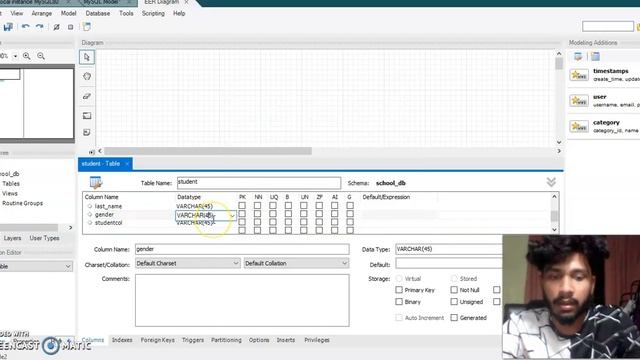
Task: Switch to the Inserts tab
Action: [x=286, y=340]
